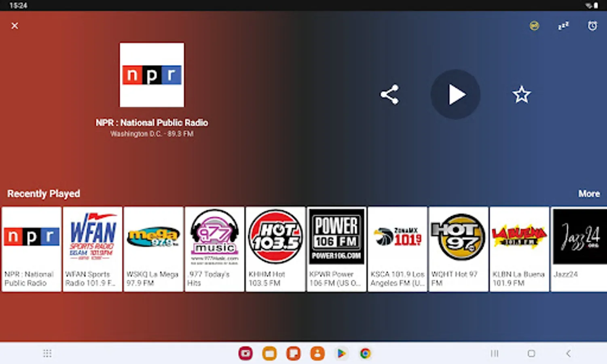Open the app drawer grid icon
The height and width of the screenshot is (364, 607).
click(47, 353)
